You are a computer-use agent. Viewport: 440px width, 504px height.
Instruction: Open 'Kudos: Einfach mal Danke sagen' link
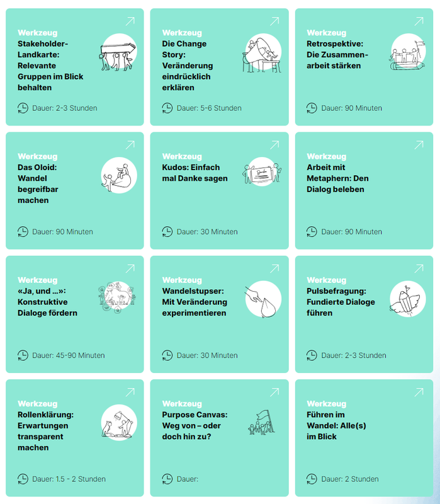click(195, 173)
